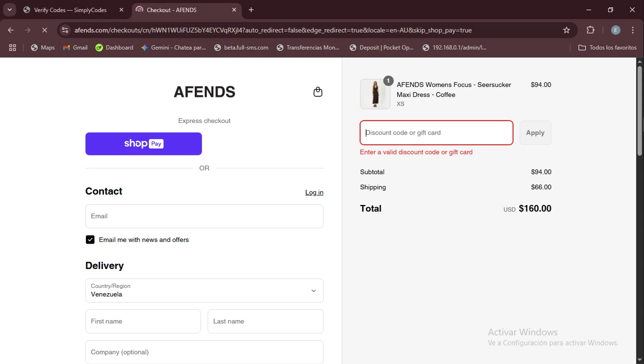Screen dimensions: 644x364
Task: Focus the First name field
Action: [143, 321]
